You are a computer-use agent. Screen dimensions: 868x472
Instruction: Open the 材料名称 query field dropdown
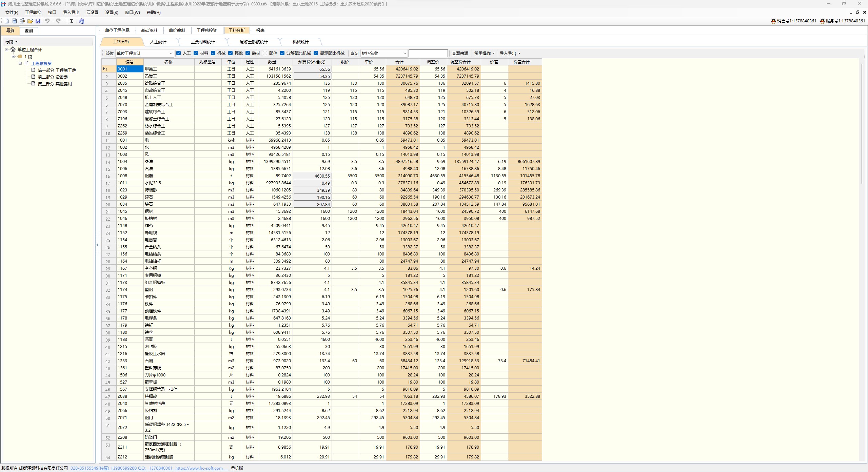(405, 53)
